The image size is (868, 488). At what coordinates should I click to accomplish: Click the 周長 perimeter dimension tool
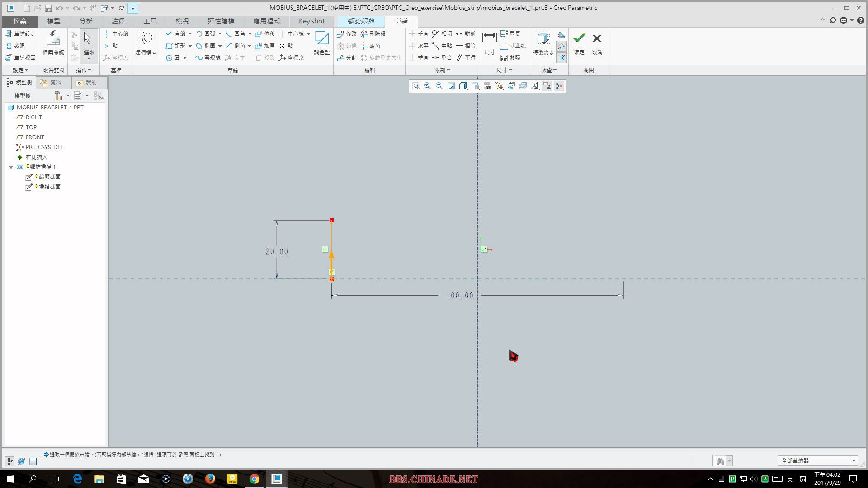tap(510, 34)
